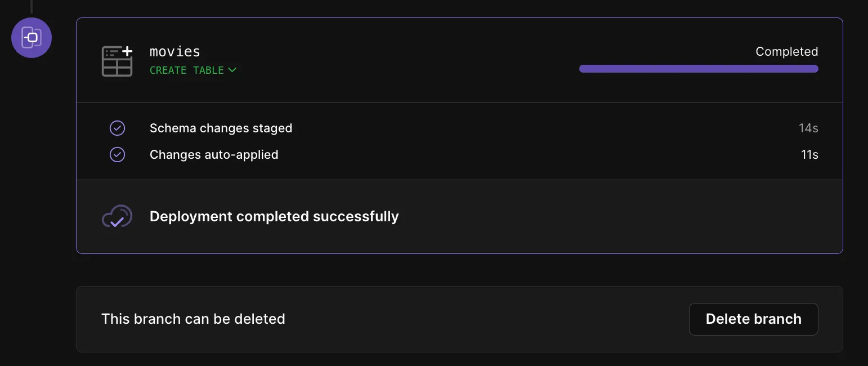This screenshot has height=366, width=868.
Task: Expand the CREATE TABLE chevron arrow
Action: coord(232,70)
